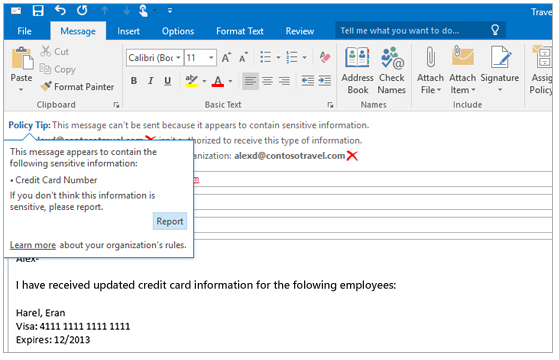Open the Address Book
Screen dimensions: 559x360
(x=358, y=70)
